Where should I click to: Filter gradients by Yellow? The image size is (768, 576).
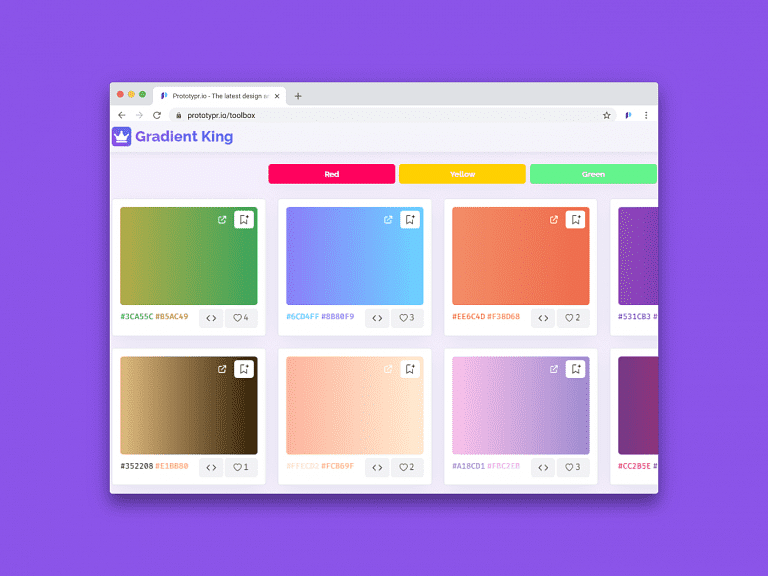tap(462, 174)
